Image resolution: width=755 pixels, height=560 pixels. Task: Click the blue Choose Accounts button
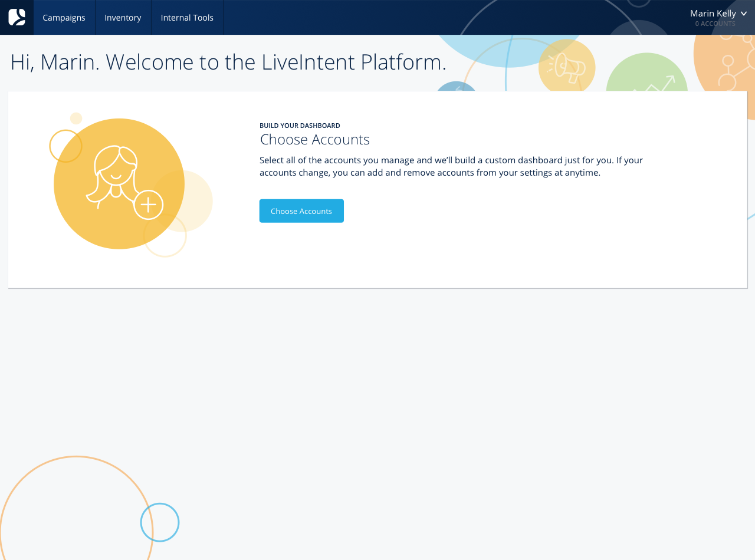pyautogui.click(x=301, y=211)
